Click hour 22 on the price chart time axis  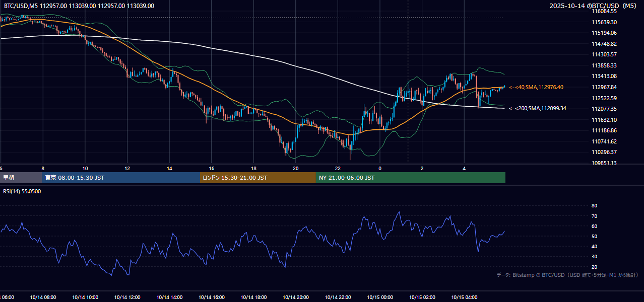pyautogui.click(x=338, y=168)
